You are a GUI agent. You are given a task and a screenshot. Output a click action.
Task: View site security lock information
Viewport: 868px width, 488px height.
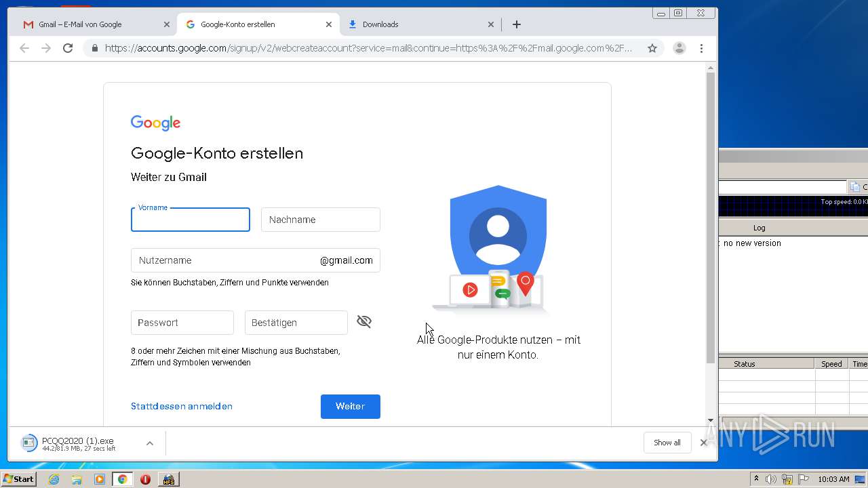coord(94,48)
